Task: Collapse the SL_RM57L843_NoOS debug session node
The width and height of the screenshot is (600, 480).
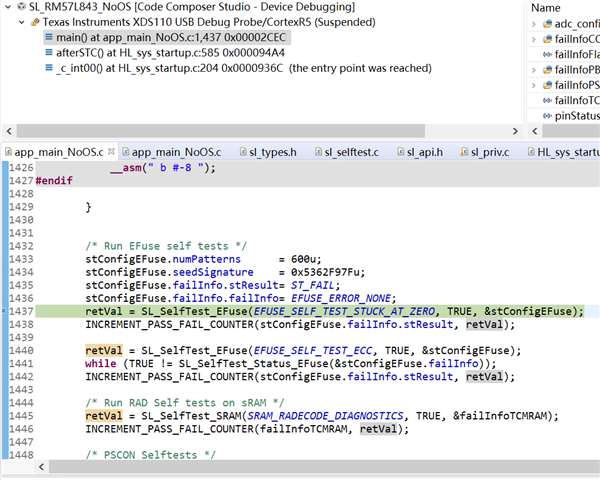Action: [8, 7]
